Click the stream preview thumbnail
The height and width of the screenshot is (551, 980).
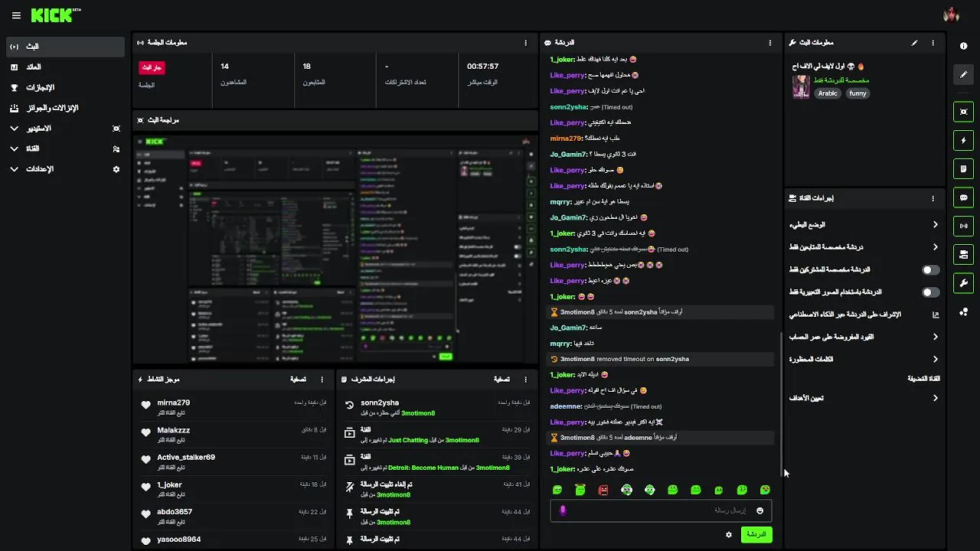(335, 249)
